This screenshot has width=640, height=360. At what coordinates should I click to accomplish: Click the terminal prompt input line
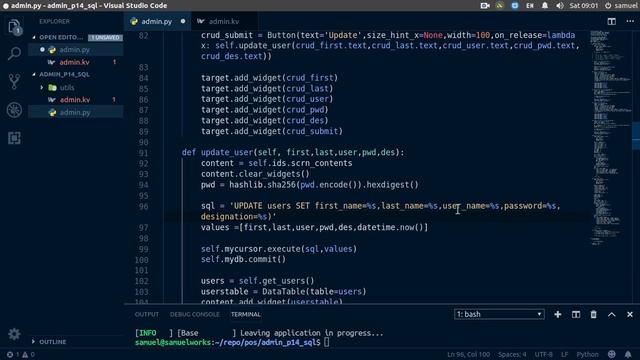pos(232,342)
